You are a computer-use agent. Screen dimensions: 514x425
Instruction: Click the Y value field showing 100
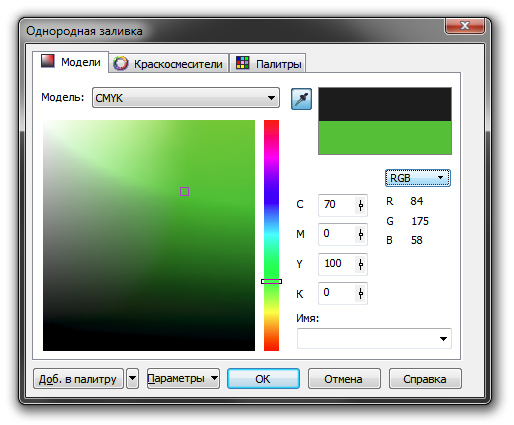337,264
